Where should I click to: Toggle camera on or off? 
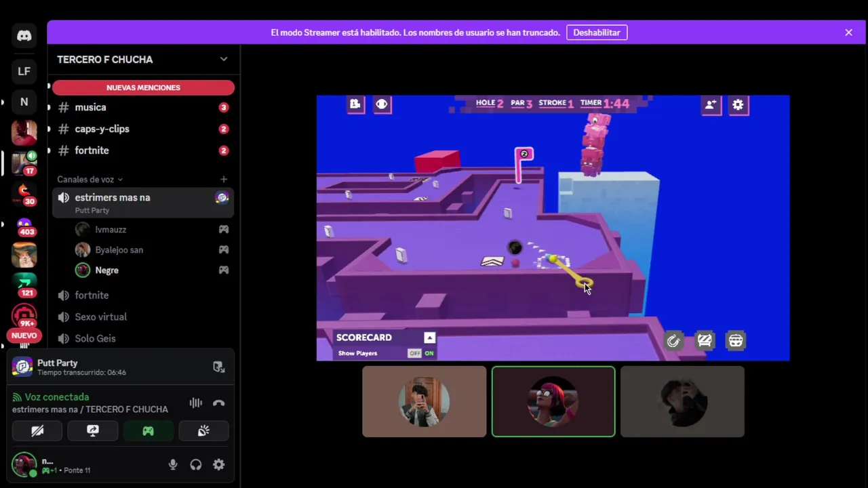37,431
